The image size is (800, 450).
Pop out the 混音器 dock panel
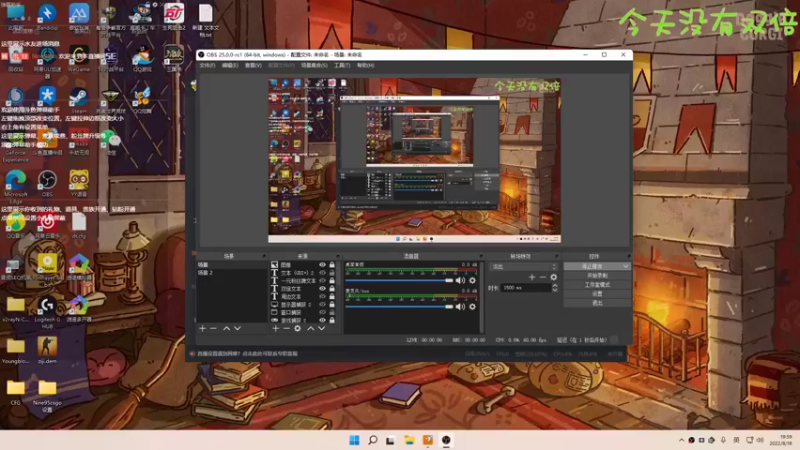click(481, 256)
